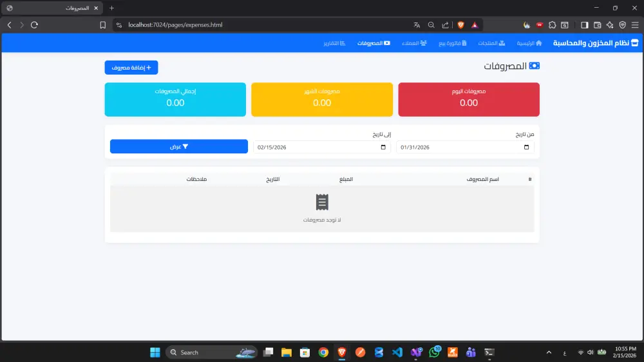The height and width of the screenshot is (362, 644).
Task: Open a new browser tab with plus
Action: pos(111,8)
